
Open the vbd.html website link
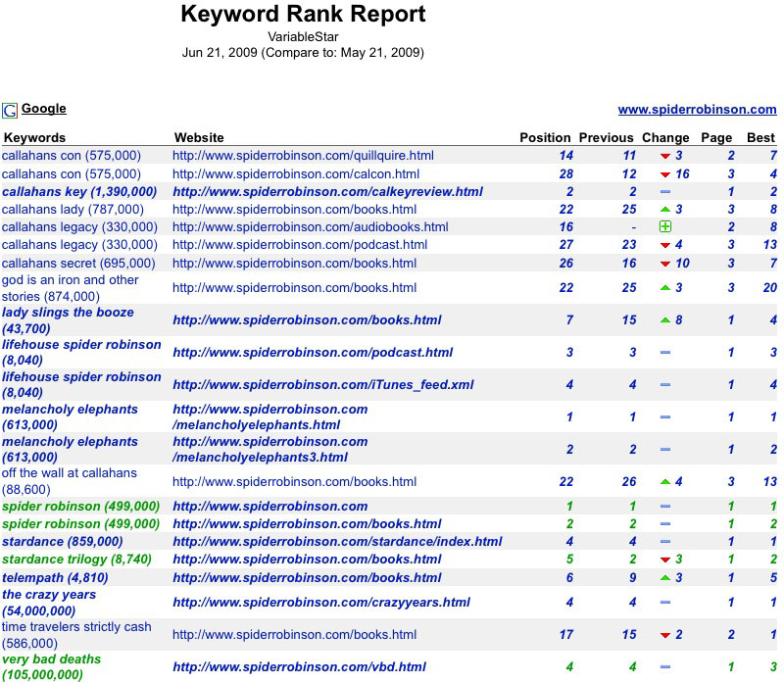[x=299, y=666]
